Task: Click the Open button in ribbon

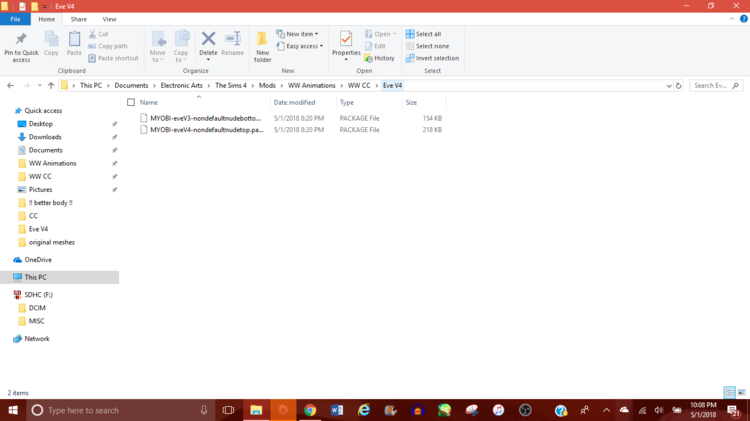Action: 380,34
